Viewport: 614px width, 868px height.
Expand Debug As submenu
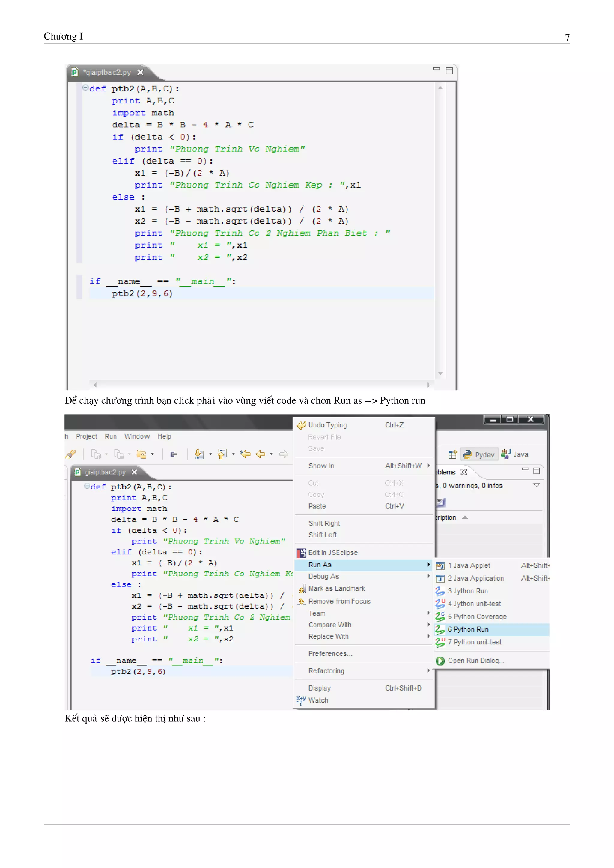[365, 576]
